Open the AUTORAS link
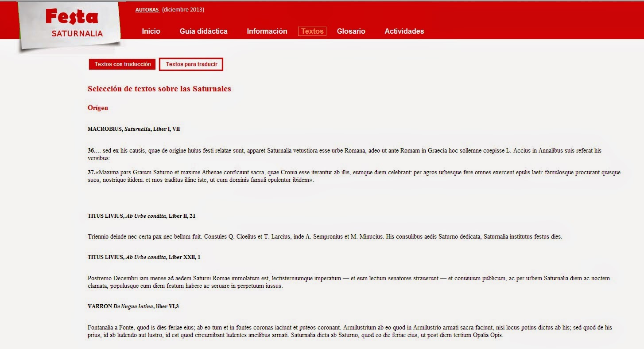Viewport: 644px width, 349px height. [x=147, y=10]
